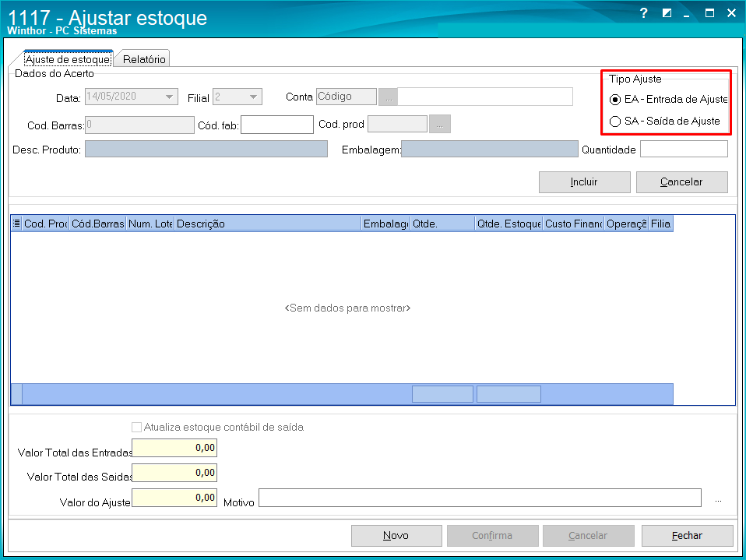This screenshot has width=746, height=560.
Task: Click the Cód. fab input field
Action: click(277, 125)
